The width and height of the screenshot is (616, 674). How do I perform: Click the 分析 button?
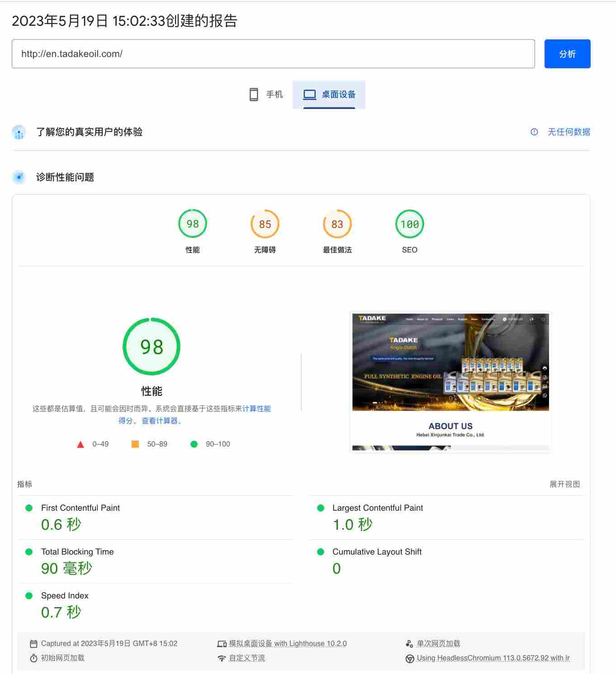(567, 53)
